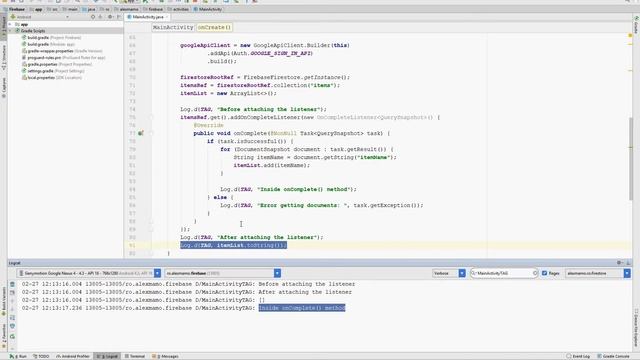Click java folder in the navigation bar

[x=89, y=9]
